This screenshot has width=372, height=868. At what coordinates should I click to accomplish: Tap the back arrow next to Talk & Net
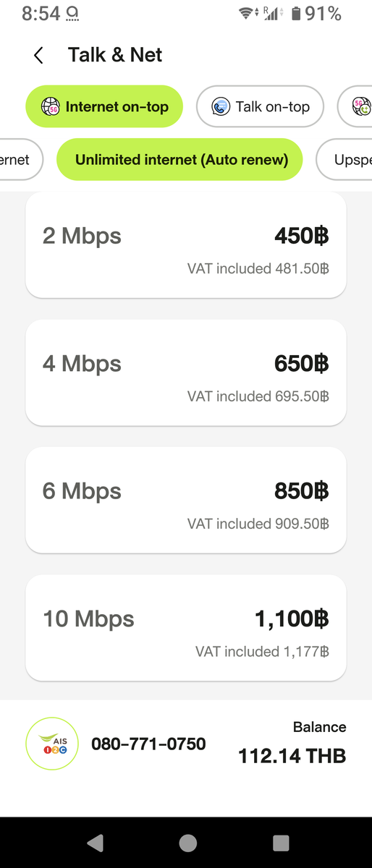pyautogui.click(x=38, y=56)
